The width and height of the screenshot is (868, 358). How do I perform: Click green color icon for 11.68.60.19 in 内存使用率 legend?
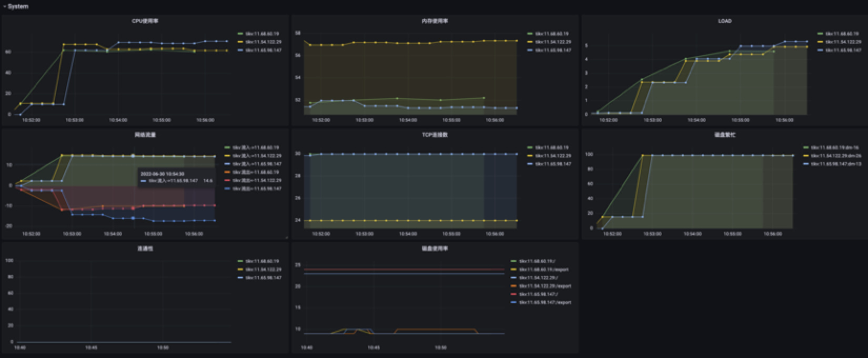tap(530, 34)
